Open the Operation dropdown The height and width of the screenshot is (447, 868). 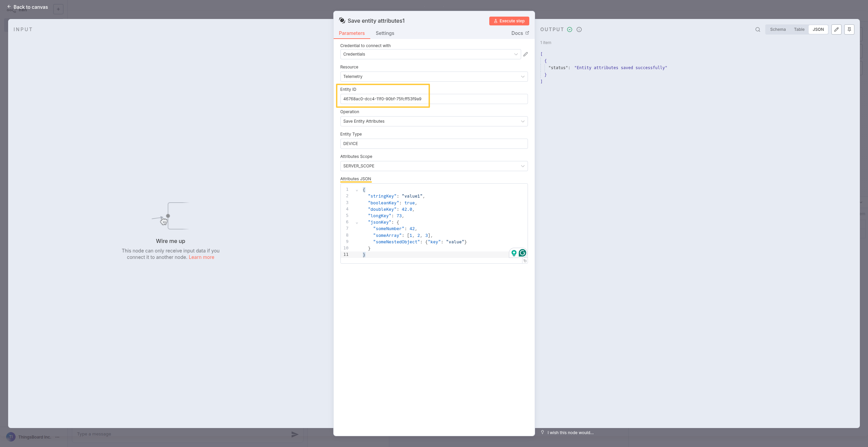click(434, 121)
